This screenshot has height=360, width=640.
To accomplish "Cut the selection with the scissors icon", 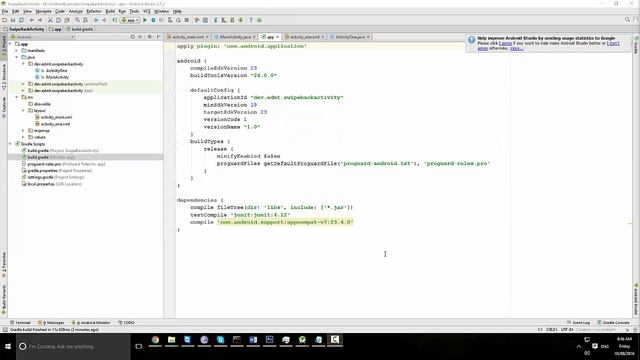I will tap(50, 20).
